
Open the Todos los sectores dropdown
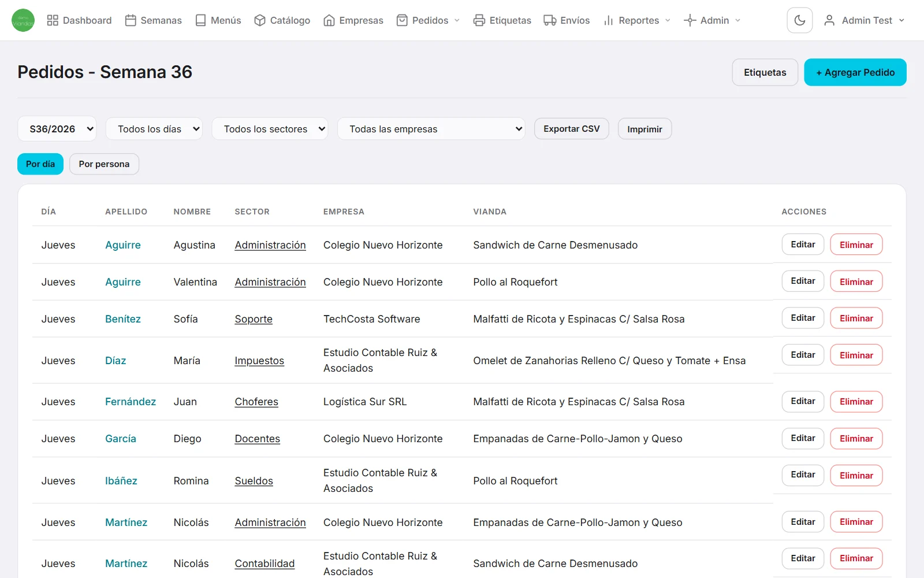tap(270, 129)
